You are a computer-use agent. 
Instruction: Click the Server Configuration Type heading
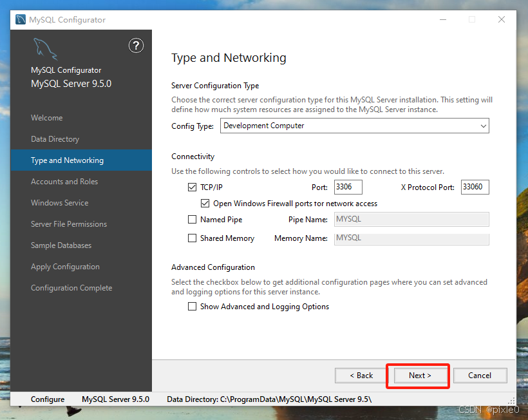[x=215, y=86]
